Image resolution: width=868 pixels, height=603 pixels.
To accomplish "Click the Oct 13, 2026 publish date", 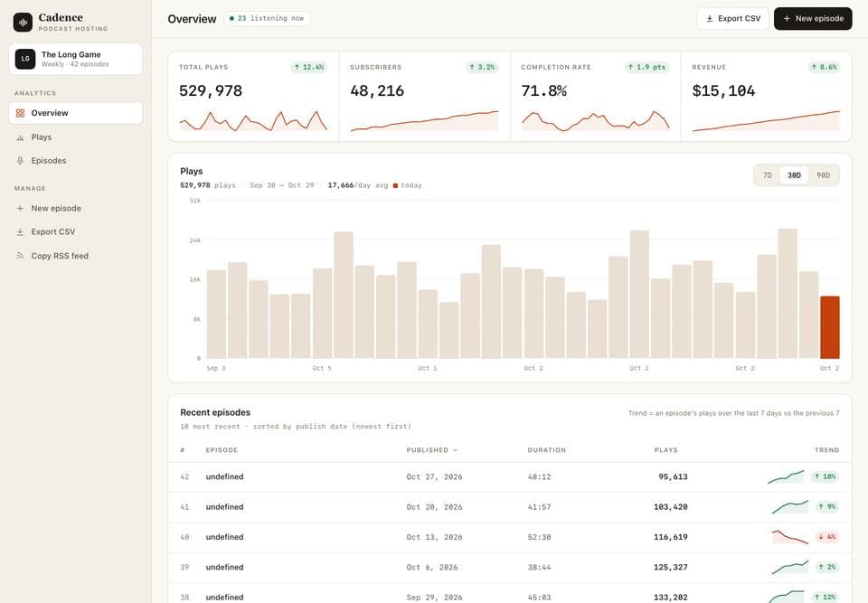I will 435,537.
